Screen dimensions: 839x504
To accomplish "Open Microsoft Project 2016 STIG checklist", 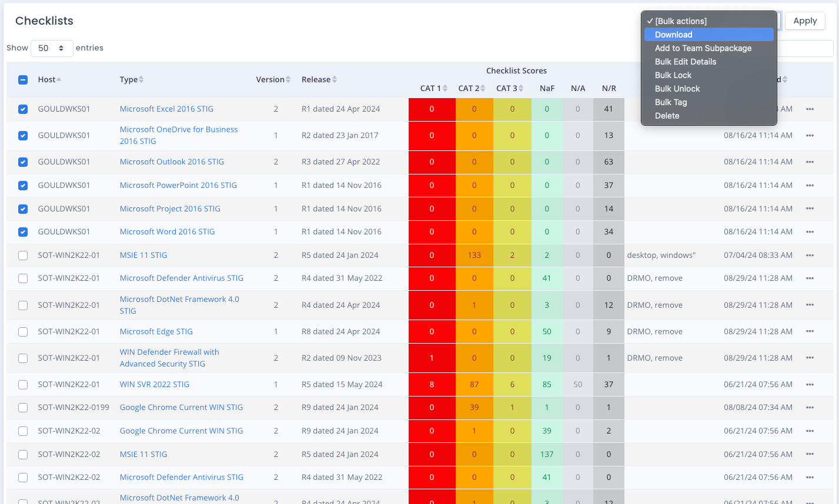I will (x=170, y=209).
